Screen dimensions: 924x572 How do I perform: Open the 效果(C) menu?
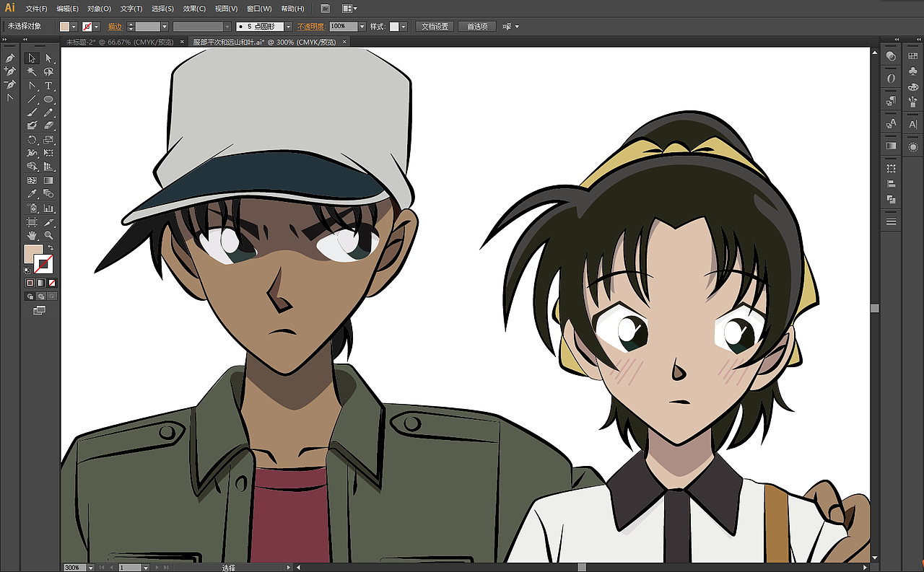[194, 9]
